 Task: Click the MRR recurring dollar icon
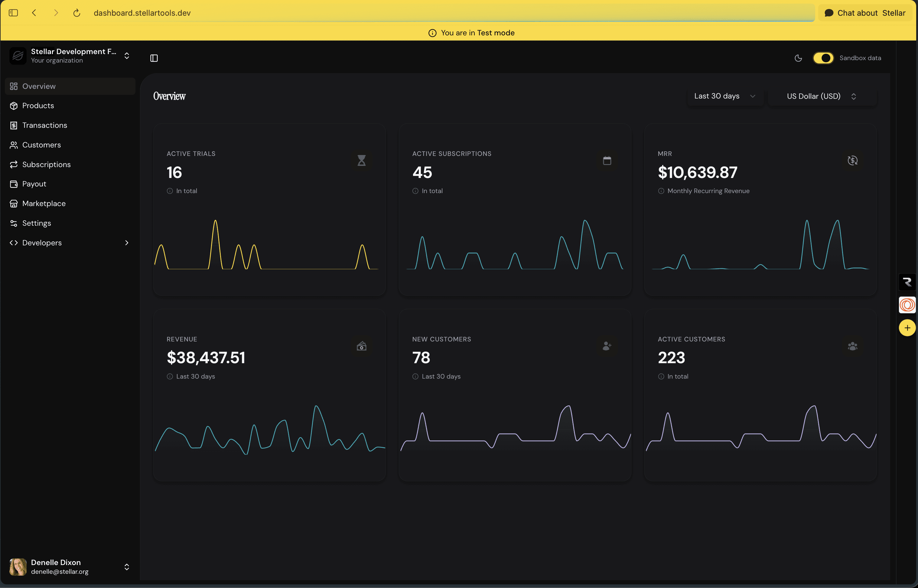coord(853,160)
